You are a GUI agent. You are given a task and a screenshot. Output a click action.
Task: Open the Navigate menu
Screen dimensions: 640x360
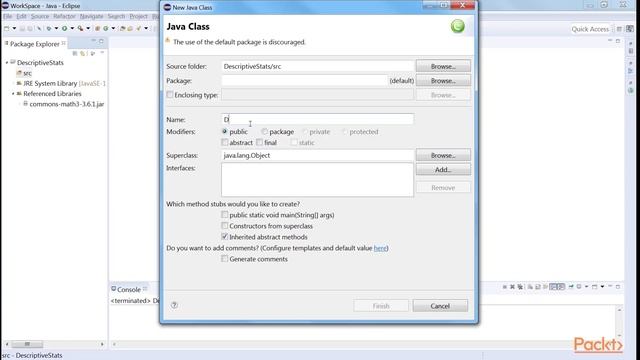click(91, 16)
